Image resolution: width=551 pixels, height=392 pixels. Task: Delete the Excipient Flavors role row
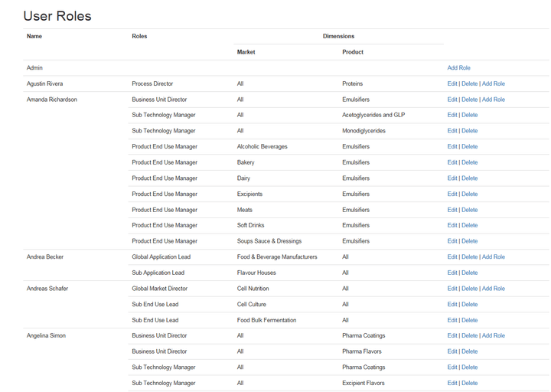pos(469,383)
